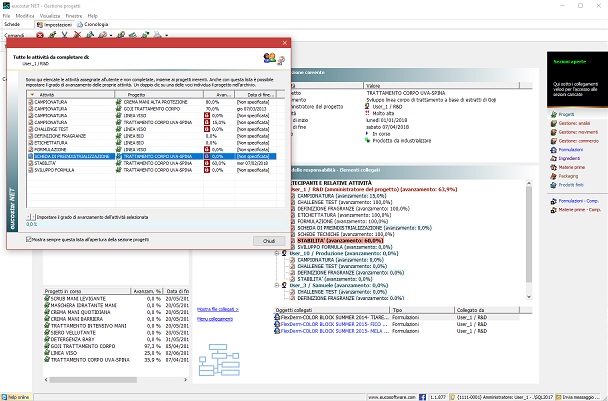Screen dimensions: 608x401
Task: Select the DEFINIZIONE FRAGRANZE row in the dialog list
Action: tap(152, 136)
